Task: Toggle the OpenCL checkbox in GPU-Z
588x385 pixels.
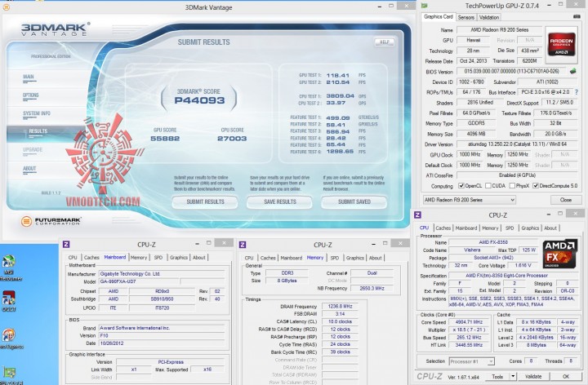Action: click(461, 186)
